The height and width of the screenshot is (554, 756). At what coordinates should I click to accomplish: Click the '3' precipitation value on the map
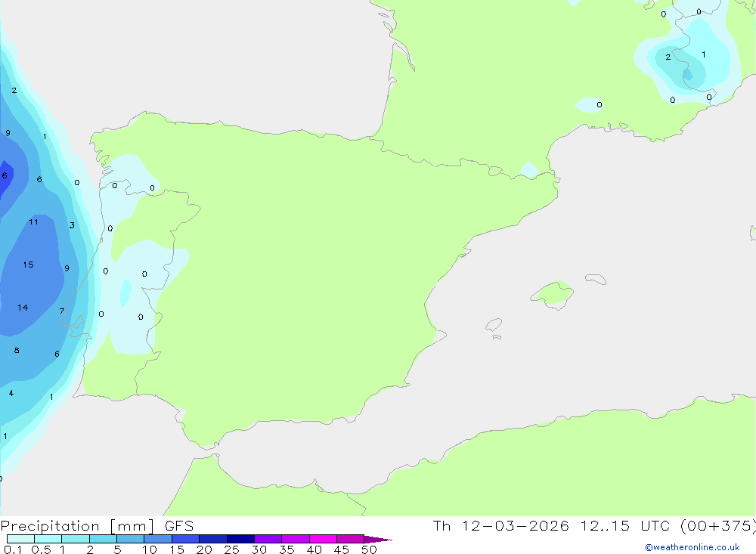pos(72,225)
